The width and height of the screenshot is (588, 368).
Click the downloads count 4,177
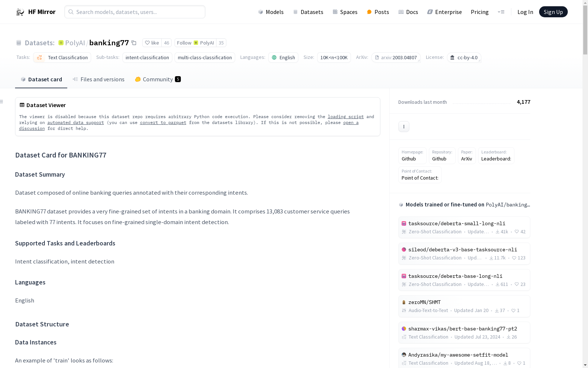[524, 102]
